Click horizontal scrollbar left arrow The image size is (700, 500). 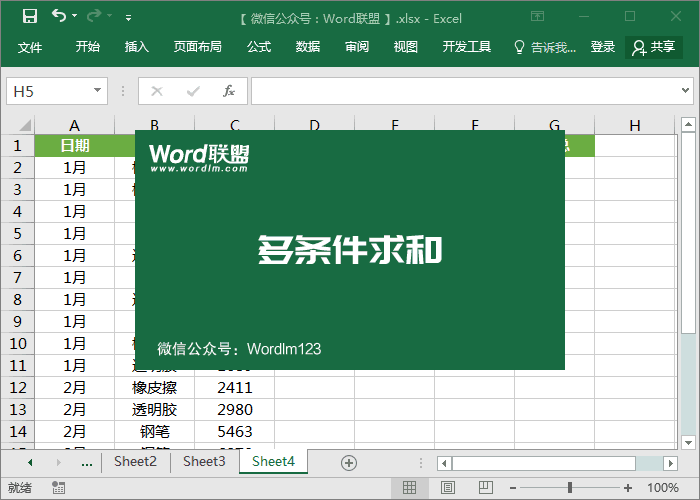coord(444,463)
